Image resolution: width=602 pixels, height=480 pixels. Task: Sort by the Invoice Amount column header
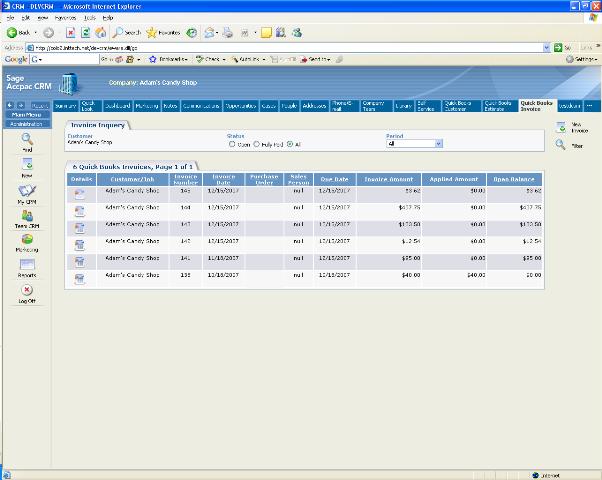point(390,178)
